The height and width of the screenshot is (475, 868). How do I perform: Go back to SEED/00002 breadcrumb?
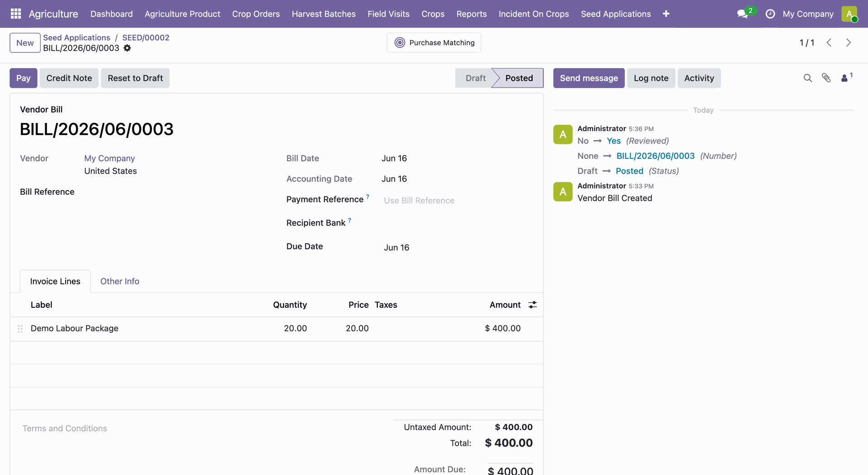tap(146, 38)
